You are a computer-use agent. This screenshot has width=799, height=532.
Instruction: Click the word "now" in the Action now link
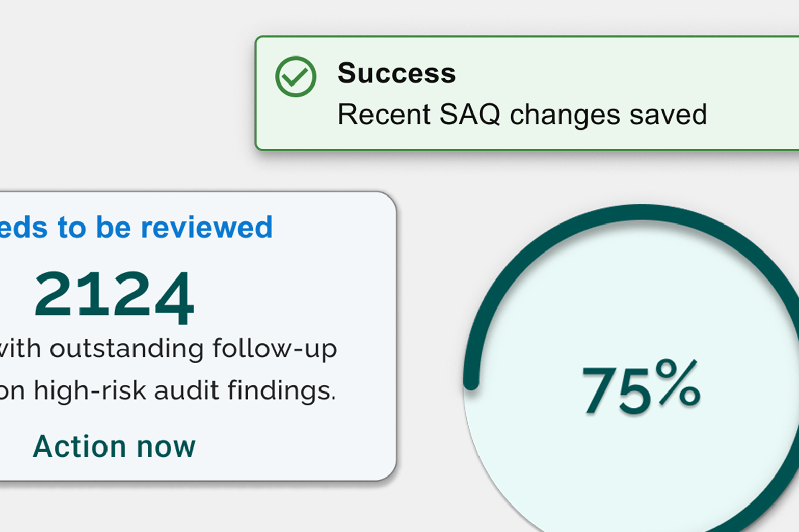(x=166, y=447)
